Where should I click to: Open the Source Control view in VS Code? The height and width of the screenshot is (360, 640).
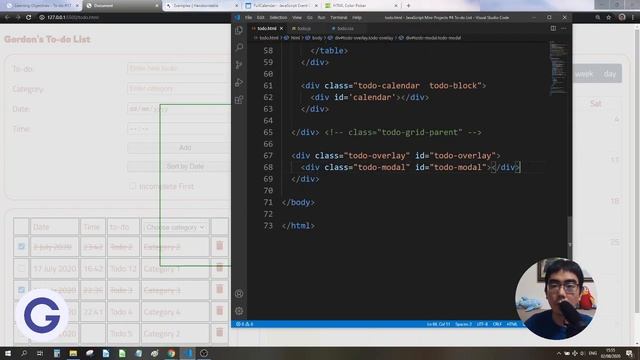tap(239, 65)
